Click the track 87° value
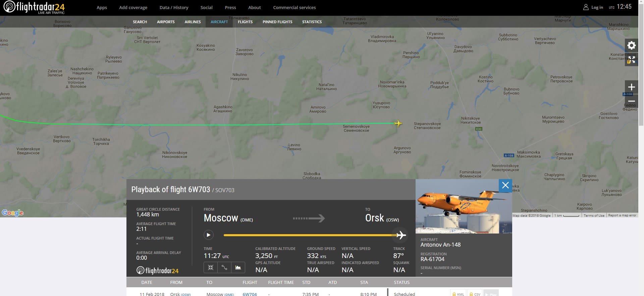 coord(398,256)
